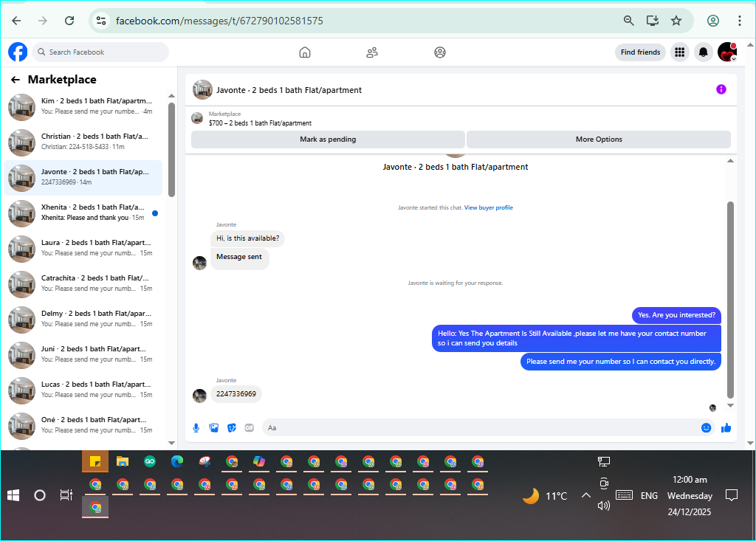Open Windows Task View

pos(66,495)
